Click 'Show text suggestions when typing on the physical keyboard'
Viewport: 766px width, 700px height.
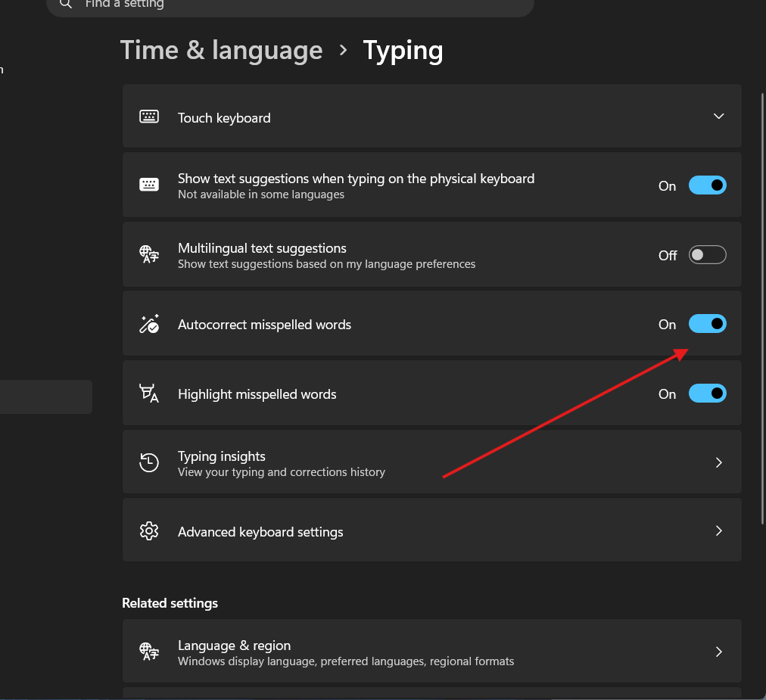pos(357,179)
